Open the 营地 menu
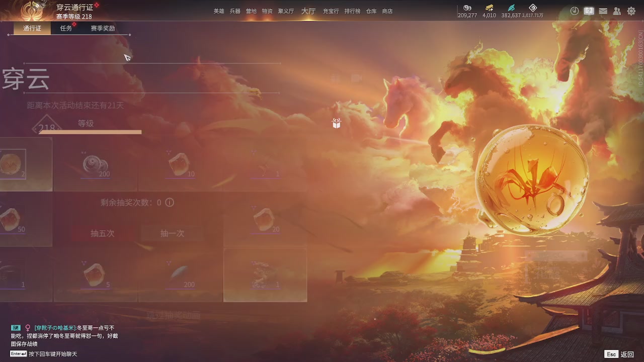Screen dimensions: 644x362 [x=251, y=11]
